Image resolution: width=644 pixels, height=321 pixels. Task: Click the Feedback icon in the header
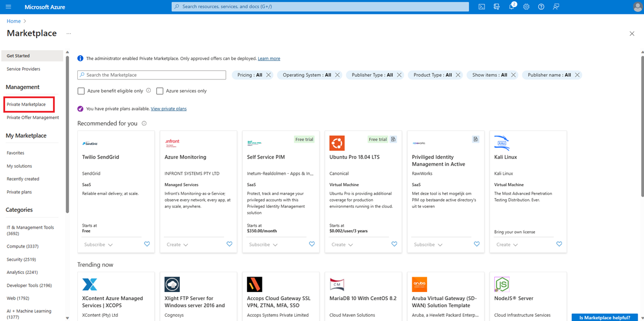(x=556, y=6)
